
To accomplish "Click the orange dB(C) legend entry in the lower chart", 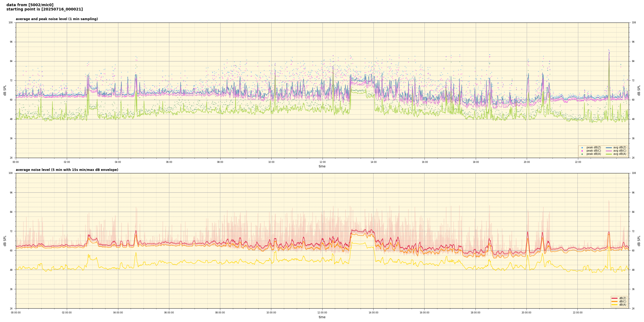I will (x=614, y=301).
